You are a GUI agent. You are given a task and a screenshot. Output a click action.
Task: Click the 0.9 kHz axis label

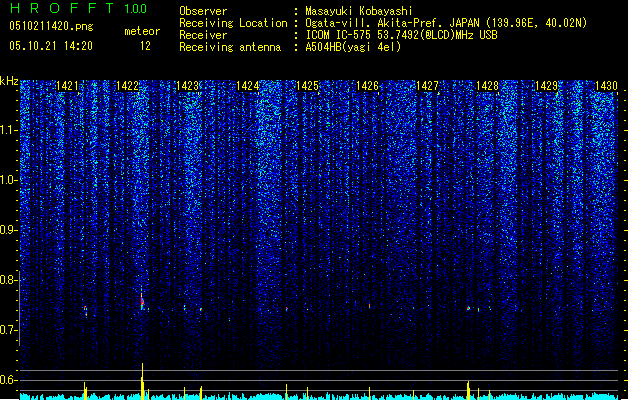pos(9,230)
